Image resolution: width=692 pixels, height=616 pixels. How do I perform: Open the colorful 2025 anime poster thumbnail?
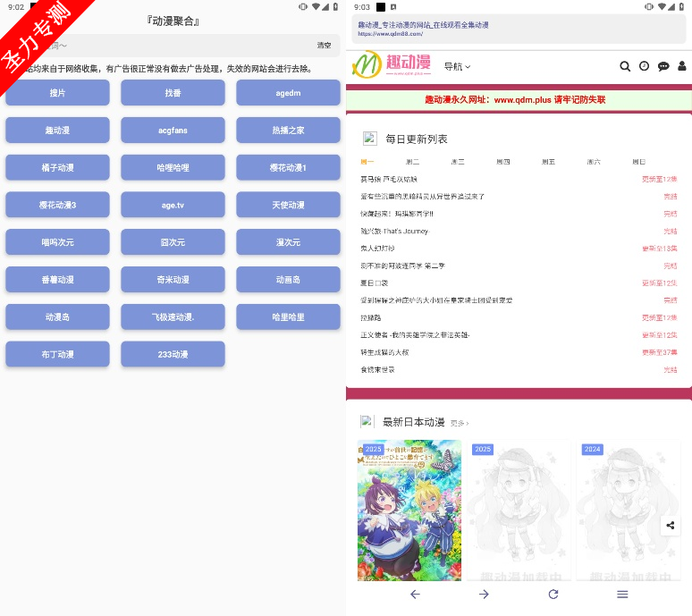(409, 511)
